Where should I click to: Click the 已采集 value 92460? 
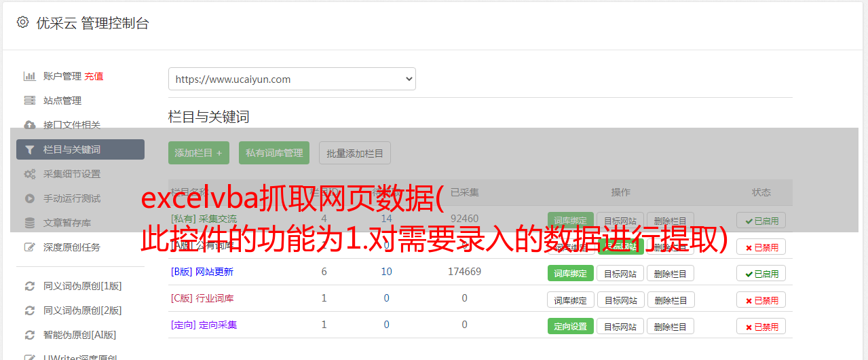[x=464, y=219]
